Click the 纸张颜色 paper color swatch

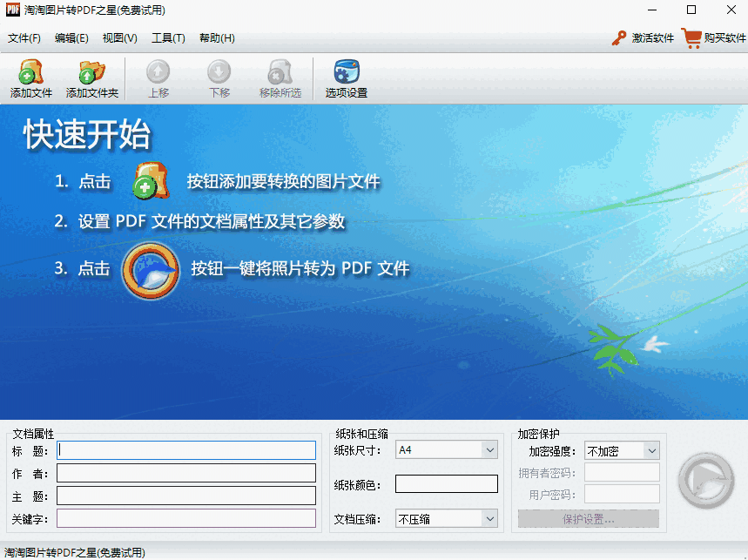click(x=447, y=482)
